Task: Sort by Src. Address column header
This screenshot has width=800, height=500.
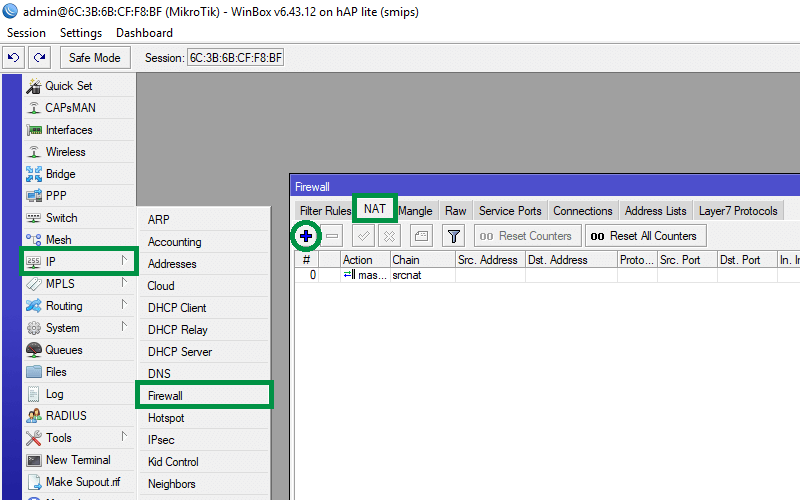Action: pyautogui.click(x=490, y=260)
